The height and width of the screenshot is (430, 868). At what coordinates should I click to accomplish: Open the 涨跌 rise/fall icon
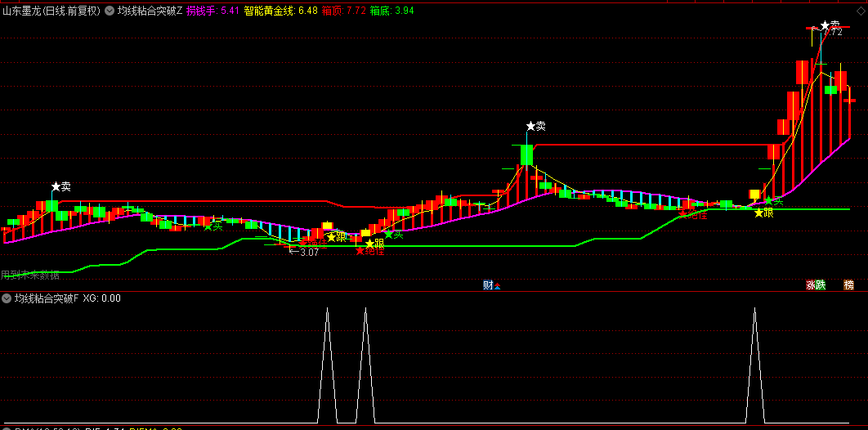816,285
